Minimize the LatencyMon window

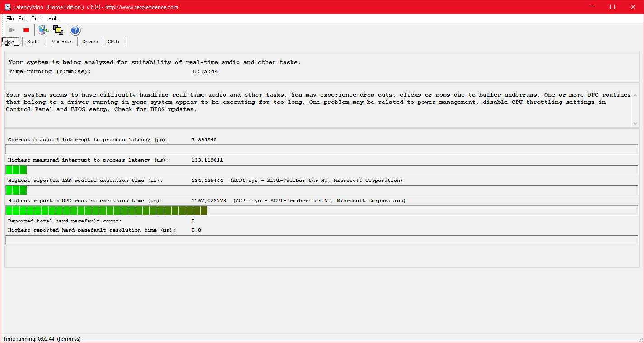click(x=592, y=7)
